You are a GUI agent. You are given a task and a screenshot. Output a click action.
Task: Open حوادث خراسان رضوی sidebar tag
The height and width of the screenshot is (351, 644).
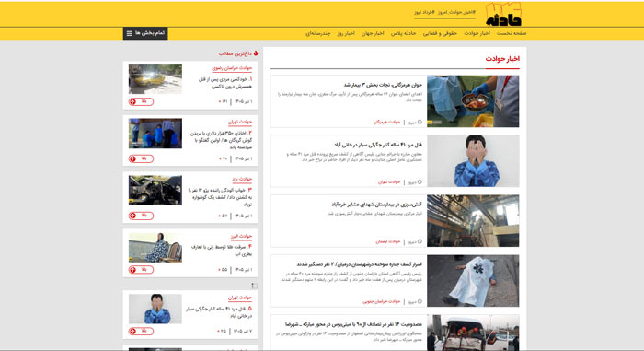[232, 68]
